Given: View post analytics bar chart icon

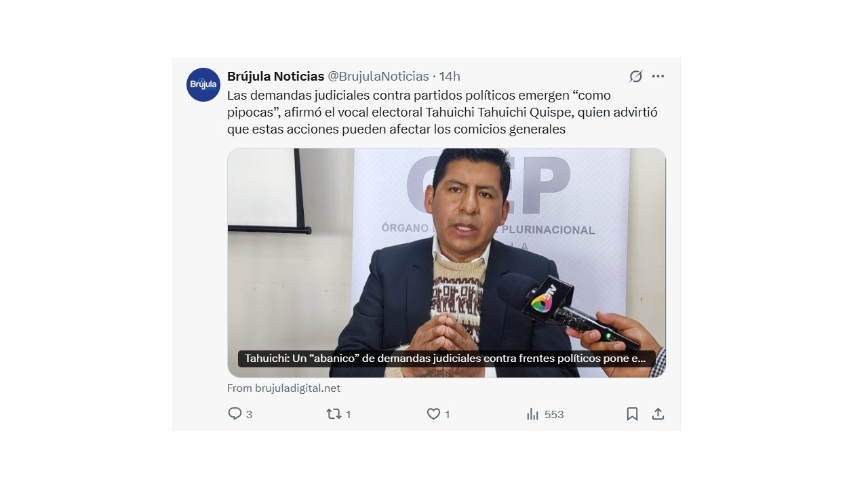Looking at the screenshot, I should 532,413.
